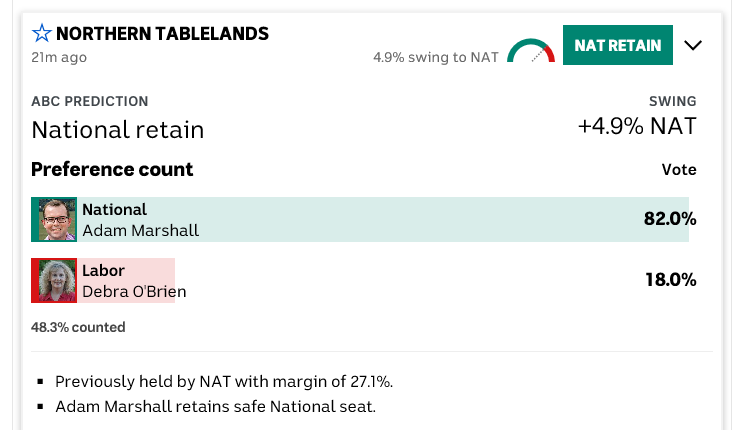
Task: Click Debra O'Brien's candidate photo
Action: coord(56,280)
